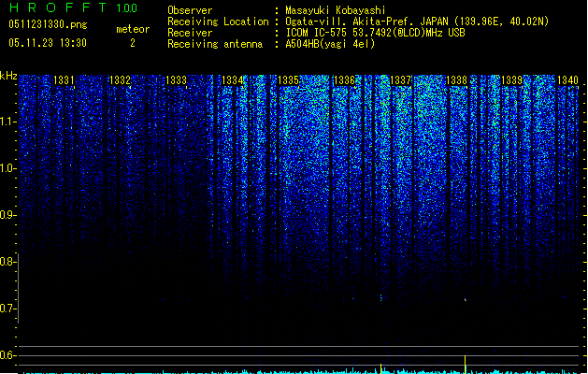Click the Receiving antenna label
The image size is (588, 374).
click(215, 44)
